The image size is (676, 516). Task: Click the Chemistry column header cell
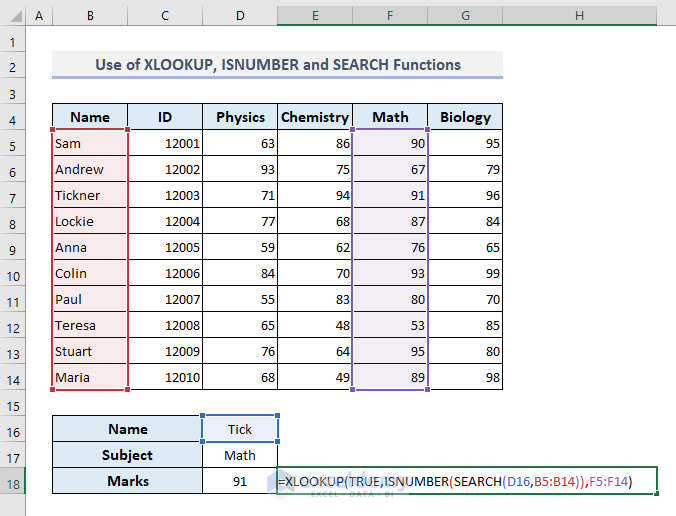pos(315,117)
